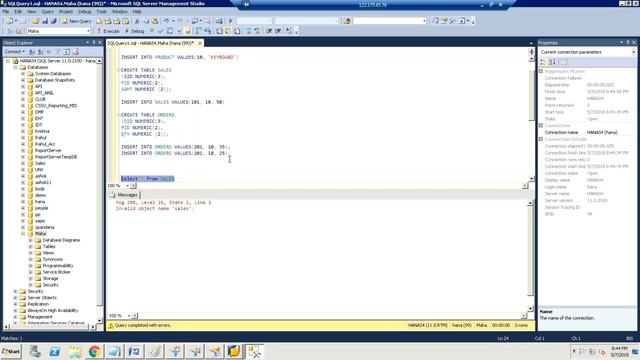The width and height of the screenshot is (640, 360).
Task: Click the Start debugging play arrow icon
Action: 231,21
